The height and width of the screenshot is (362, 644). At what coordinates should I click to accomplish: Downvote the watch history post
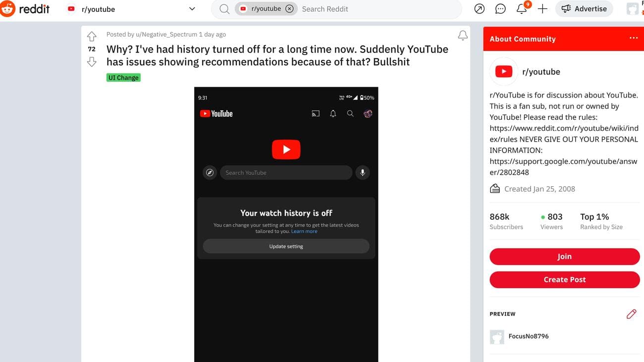(x=92, y=61)
